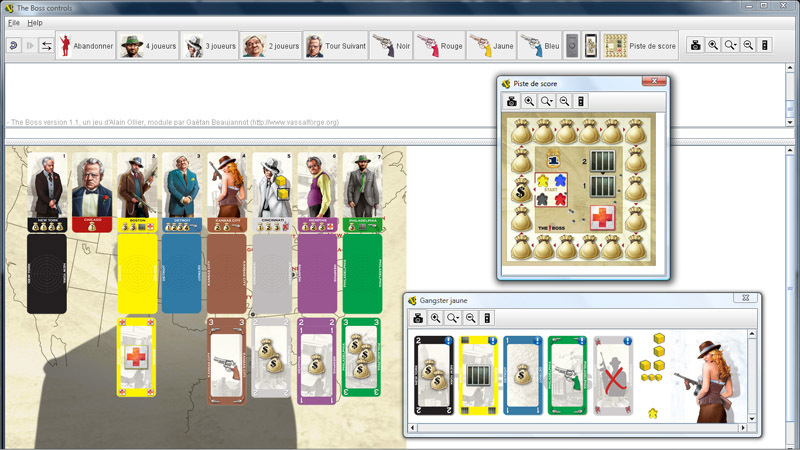This screenshot has width=800, height=450.
Task: Open the Help menu
Action: (35, 22)
